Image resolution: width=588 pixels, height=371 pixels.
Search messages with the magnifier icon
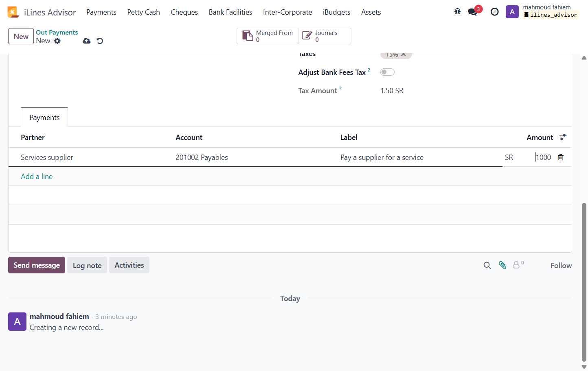pyautogui.click(x=487, y=266)
